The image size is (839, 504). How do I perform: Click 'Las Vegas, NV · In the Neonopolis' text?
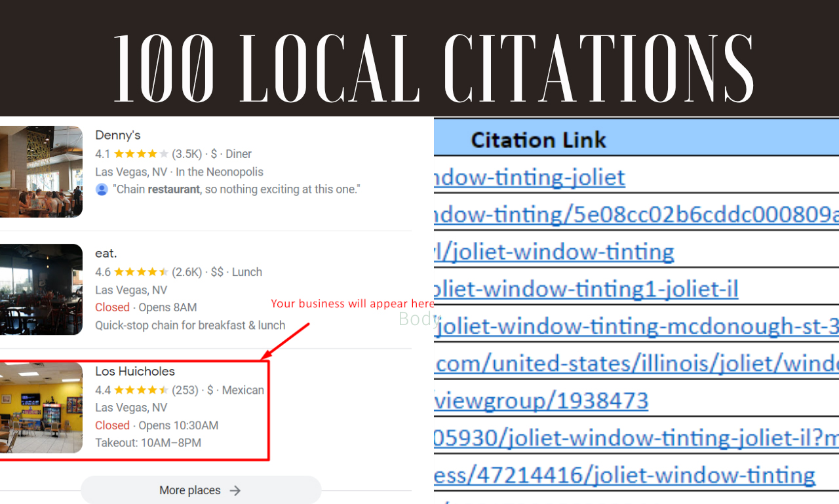(x=179, y=172)
